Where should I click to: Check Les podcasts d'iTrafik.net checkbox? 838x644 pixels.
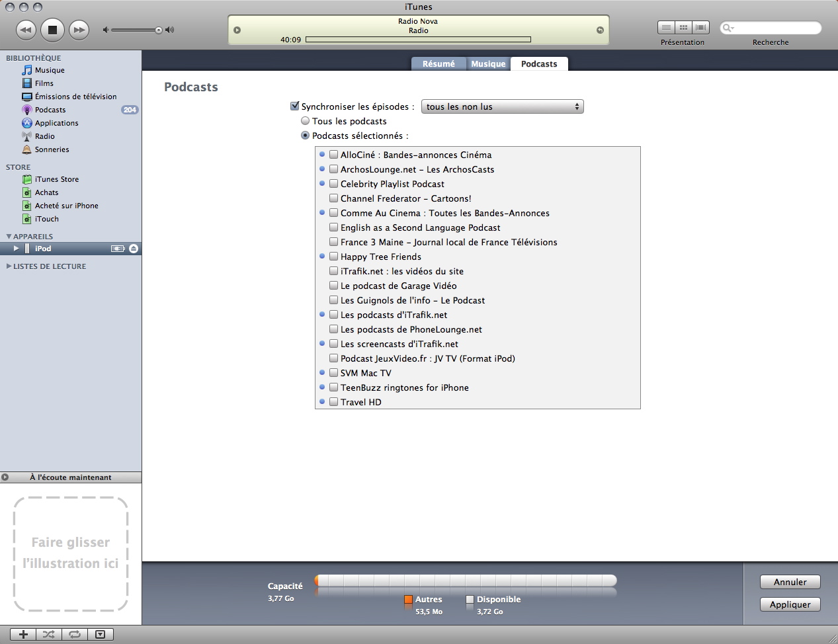334,315
